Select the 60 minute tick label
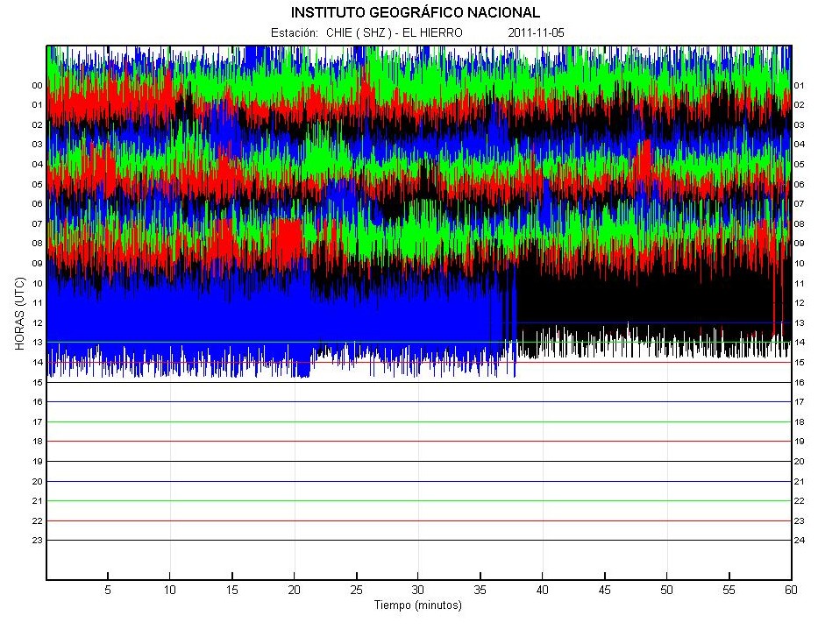The image size is (818, 644). pos(790,590)
